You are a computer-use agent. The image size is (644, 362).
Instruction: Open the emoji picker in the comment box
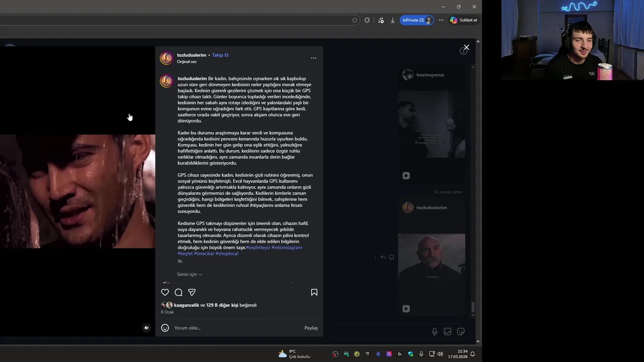(x=165, y=328)
